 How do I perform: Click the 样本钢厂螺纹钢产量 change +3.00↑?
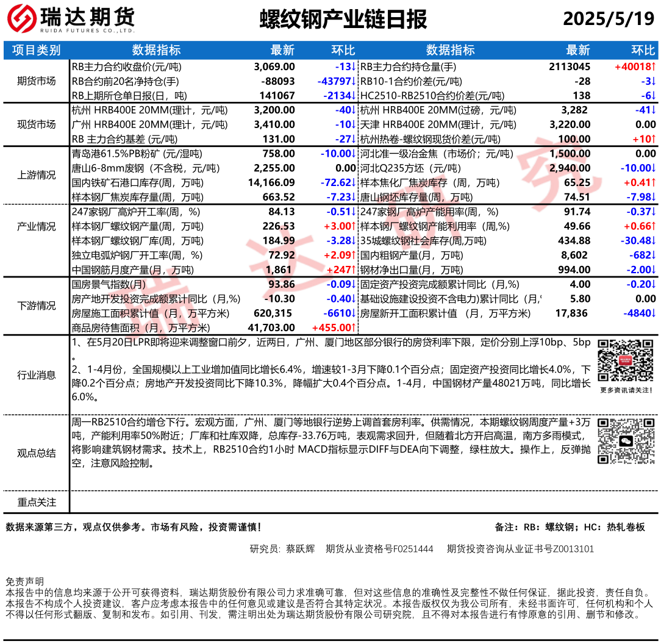coord(340,226)
